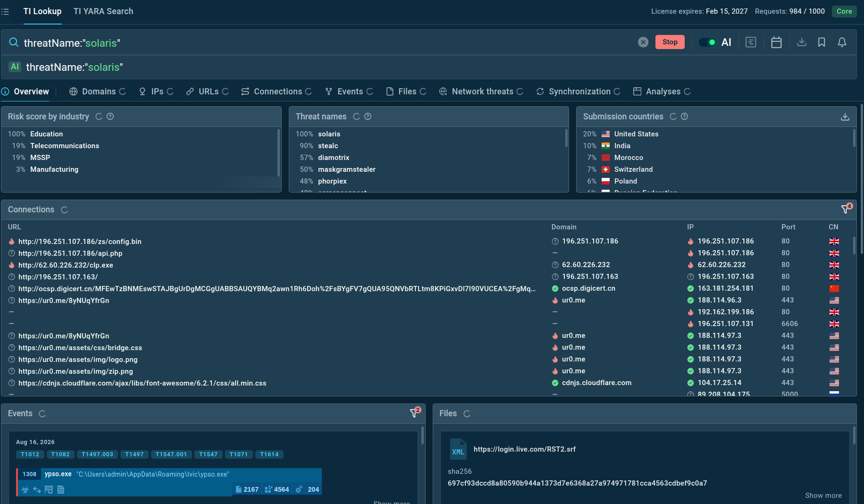Open the IPs tab
864x504 pixels.
tap(156, 92)
